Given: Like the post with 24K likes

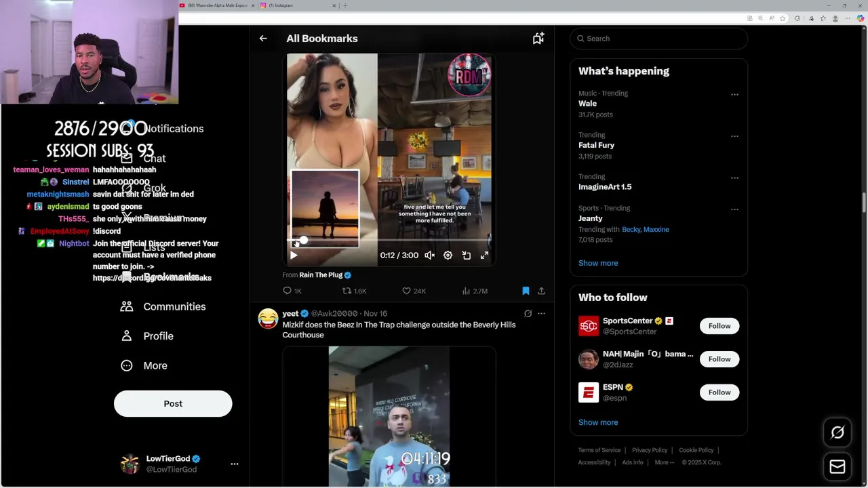Looking at the screenshot, I should pyautogui.click(x=414, y=291).
